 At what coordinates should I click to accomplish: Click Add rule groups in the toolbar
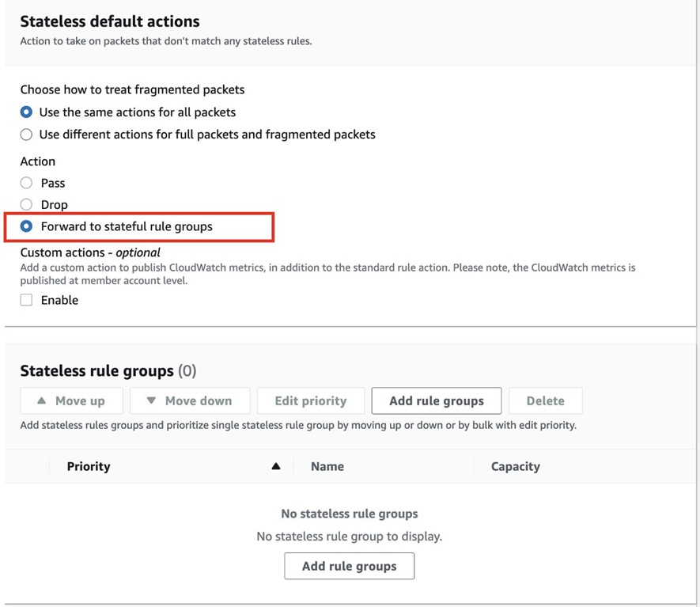[436, 400]
